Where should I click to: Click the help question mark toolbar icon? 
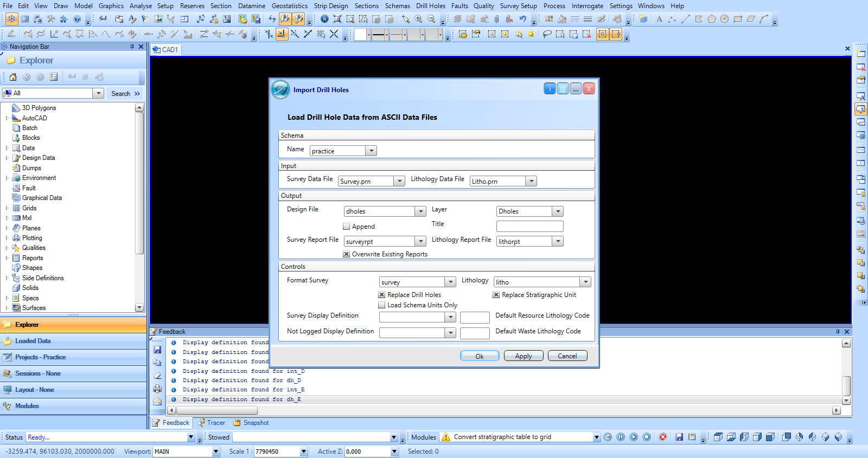(x=77, y=19)
